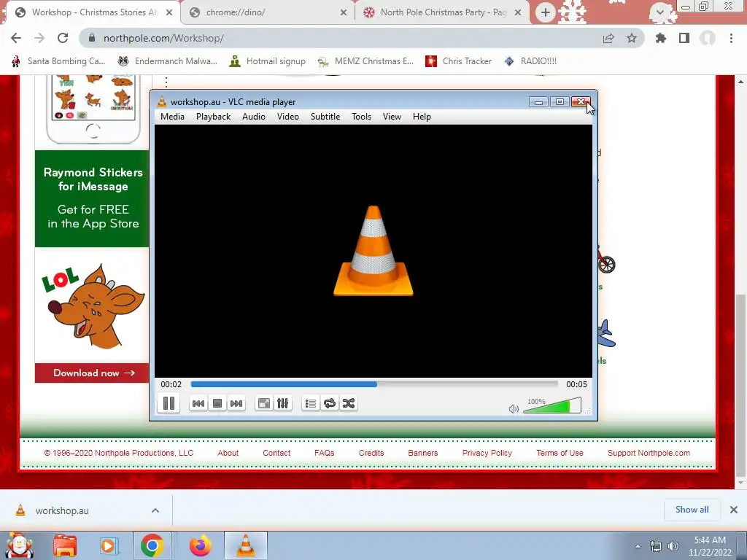747x560 pixels.
Task: Click Show all downloads button
Action: coord(692,510)
